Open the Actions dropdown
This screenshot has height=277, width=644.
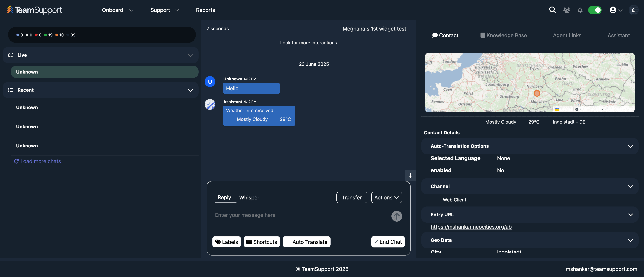tap(387, 197)
